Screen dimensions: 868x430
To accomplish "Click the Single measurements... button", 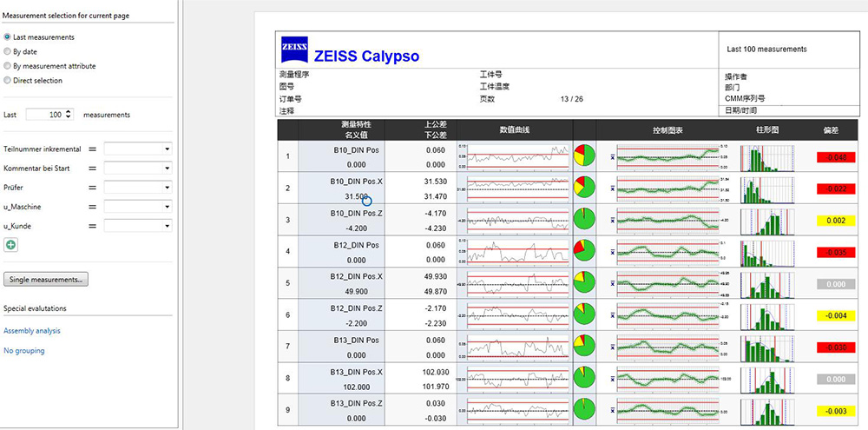I will pyautogui.click(x=46, y=280).
